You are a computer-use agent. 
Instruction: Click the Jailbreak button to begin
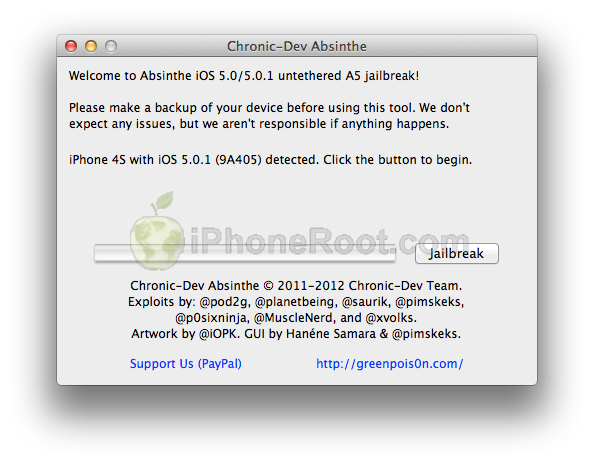[x=456, y=253]
